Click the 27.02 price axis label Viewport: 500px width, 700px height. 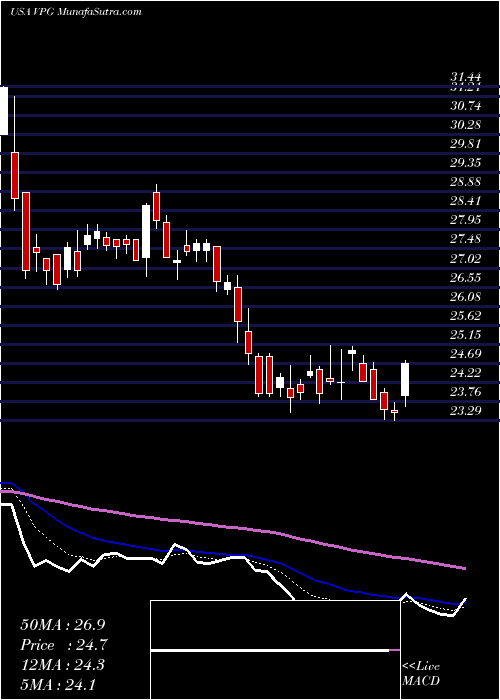coord(466,258)
